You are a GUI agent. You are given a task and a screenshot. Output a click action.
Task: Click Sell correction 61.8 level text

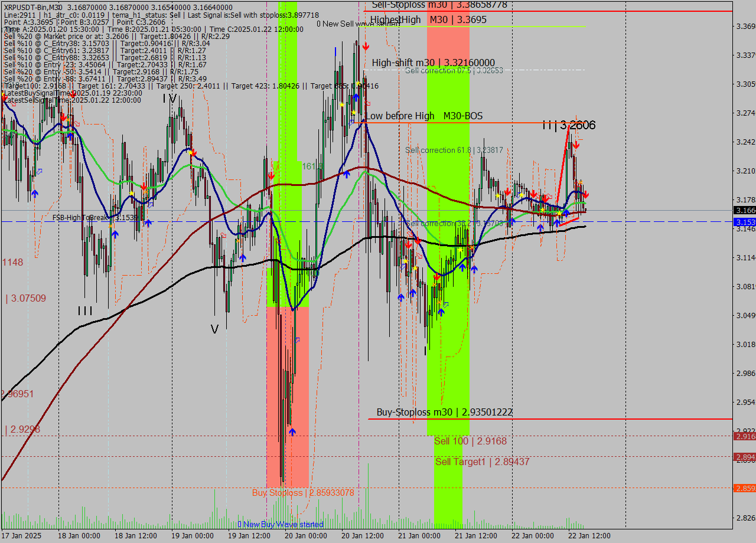pyautogui.click(x=454, y=151)
